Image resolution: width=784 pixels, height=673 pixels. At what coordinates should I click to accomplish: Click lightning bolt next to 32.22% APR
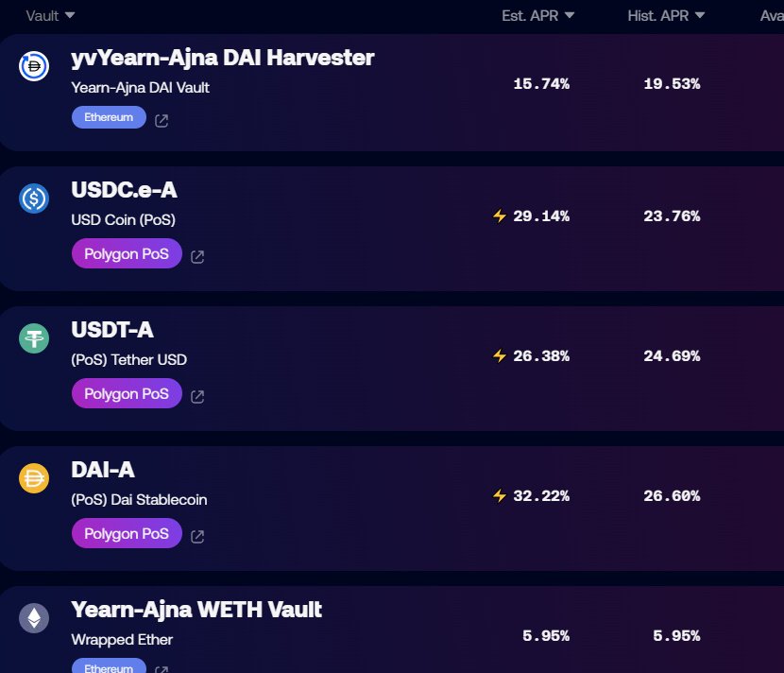500,495
